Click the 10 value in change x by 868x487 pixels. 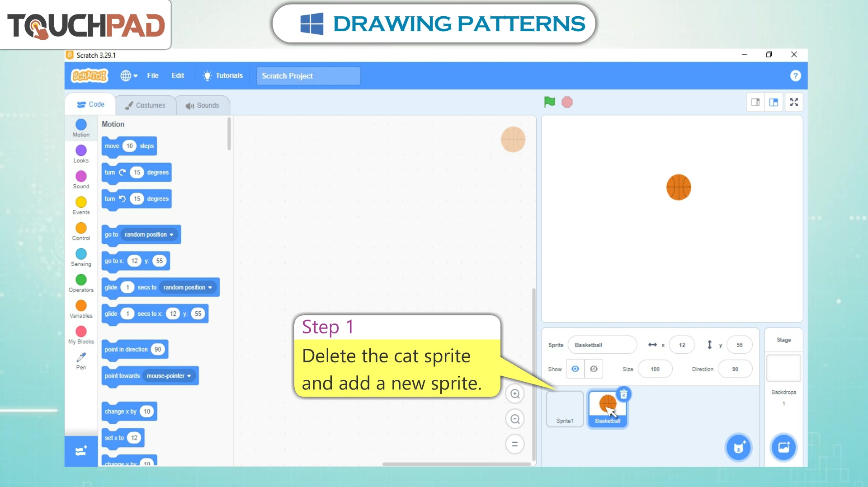pos(147,411)
